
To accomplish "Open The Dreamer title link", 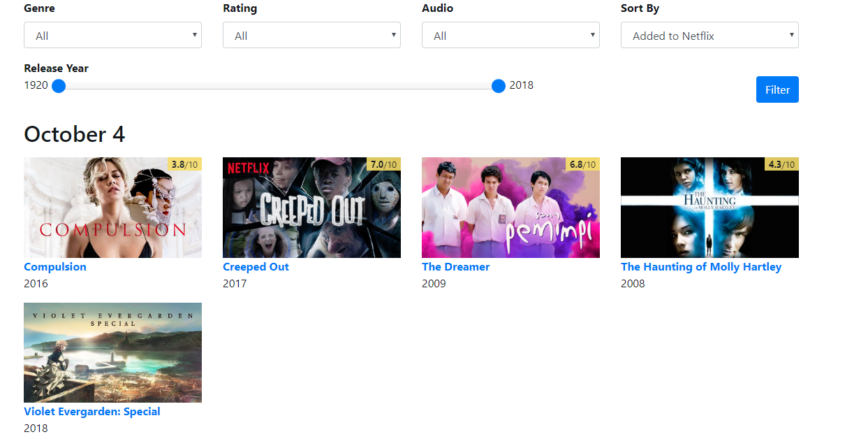I will [x=456, y=267].
